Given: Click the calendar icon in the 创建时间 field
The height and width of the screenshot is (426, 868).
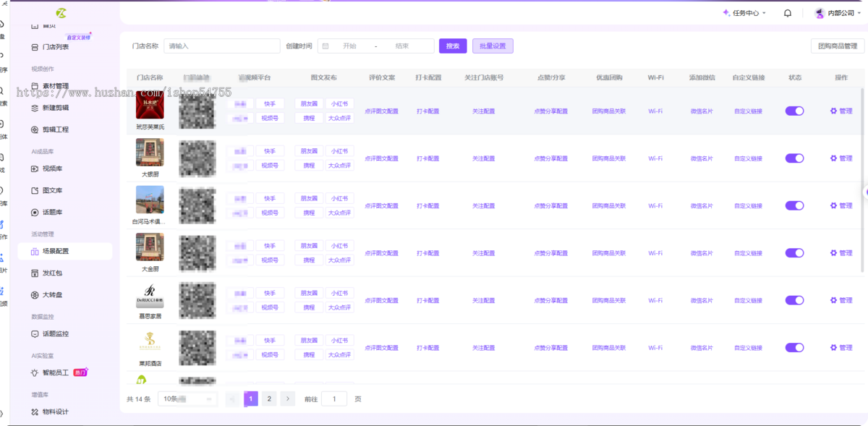Looking at the screenshot, I should pyautogui.click(x=325, y=46).
